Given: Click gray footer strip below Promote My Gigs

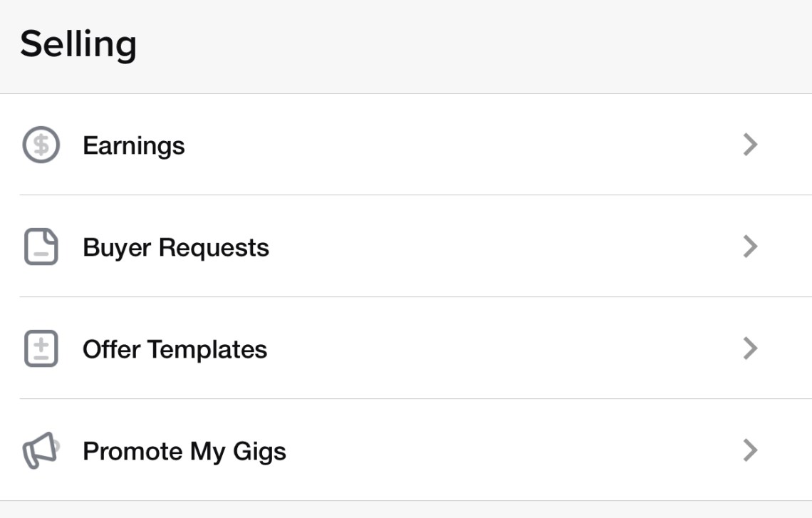Looking at the screenshot, I should tap(406, 510).
